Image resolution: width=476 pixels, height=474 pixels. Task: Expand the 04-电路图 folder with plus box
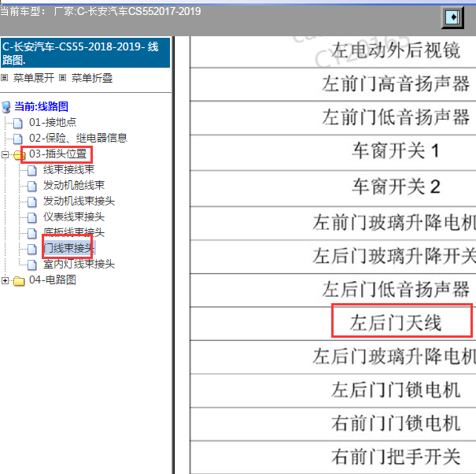pos(5,280)
